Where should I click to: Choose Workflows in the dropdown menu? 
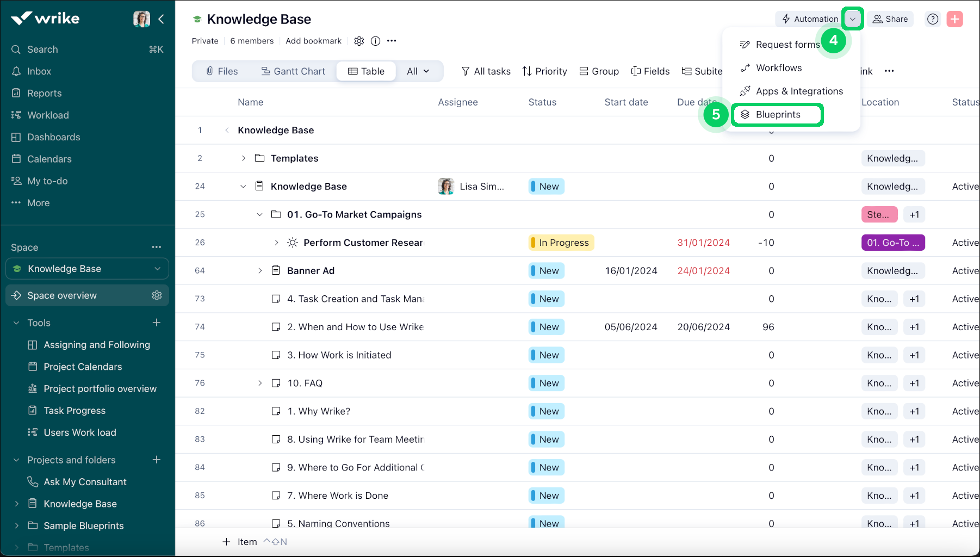point(779,68)
